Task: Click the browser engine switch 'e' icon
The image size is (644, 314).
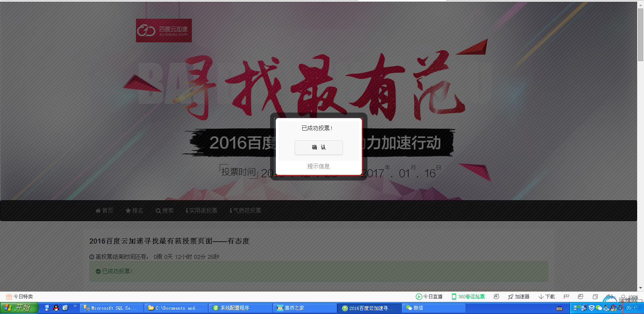Action: [580, 297]
